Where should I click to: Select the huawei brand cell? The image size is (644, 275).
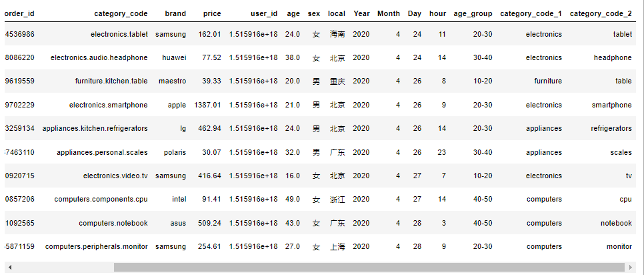[174, 57]
